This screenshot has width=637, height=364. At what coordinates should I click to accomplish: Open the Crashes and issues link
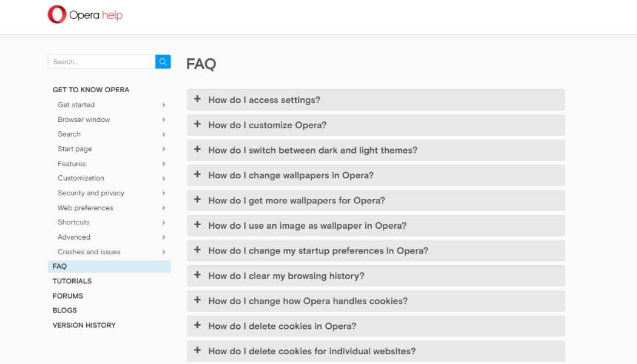[89, 252]
